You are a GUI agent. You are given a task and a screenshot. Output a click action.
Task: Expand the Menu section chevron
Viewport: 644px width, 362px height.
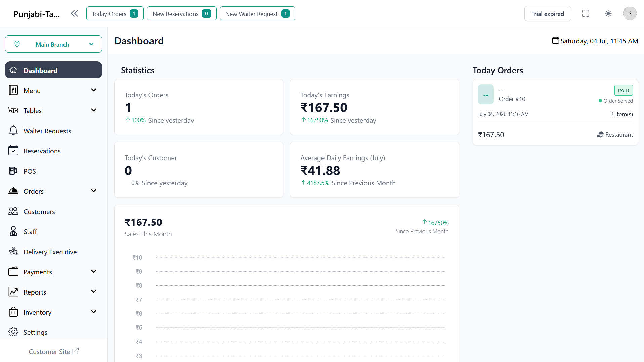(x=94, y=90)
